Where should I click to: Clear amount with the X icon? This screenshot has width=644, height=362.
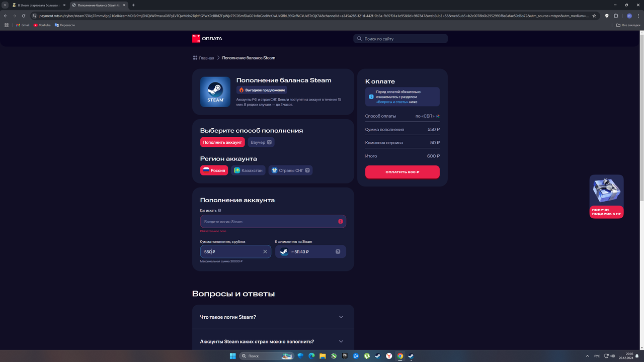(x=265, y=251)
